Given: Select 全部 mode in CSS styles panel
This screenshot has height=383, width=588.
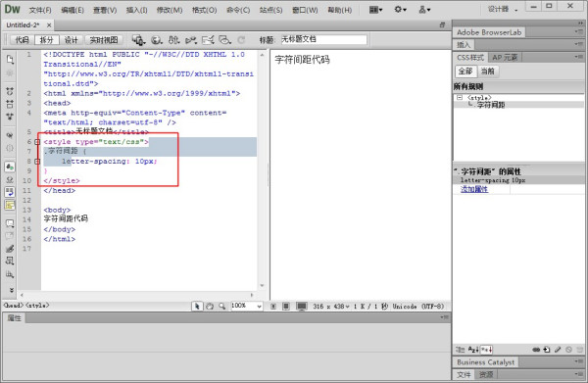Looking at the screenshot, I should click(x=465, y=72).
